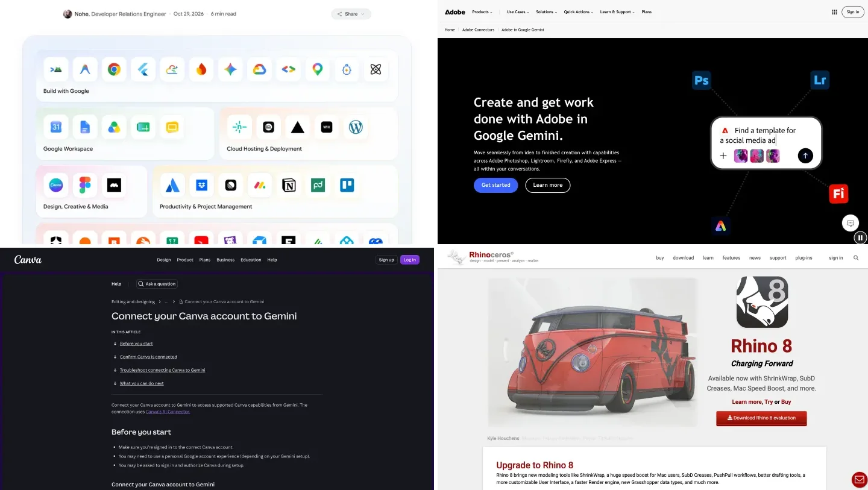This screenshot has width=868, height=490.
Task: Click the Dropbox icon in Productivity
Action: click(x=202, y=185)
